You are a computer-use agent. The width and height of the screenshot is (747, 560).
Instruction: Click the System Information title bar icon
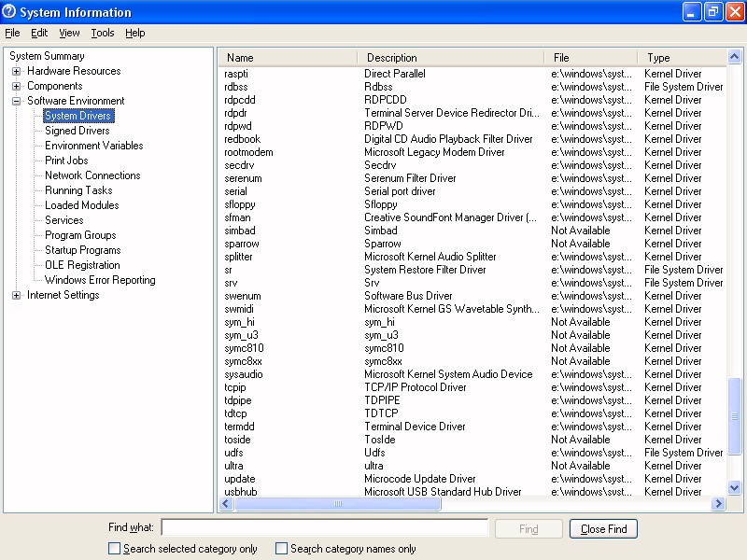[x=9, y=12]
